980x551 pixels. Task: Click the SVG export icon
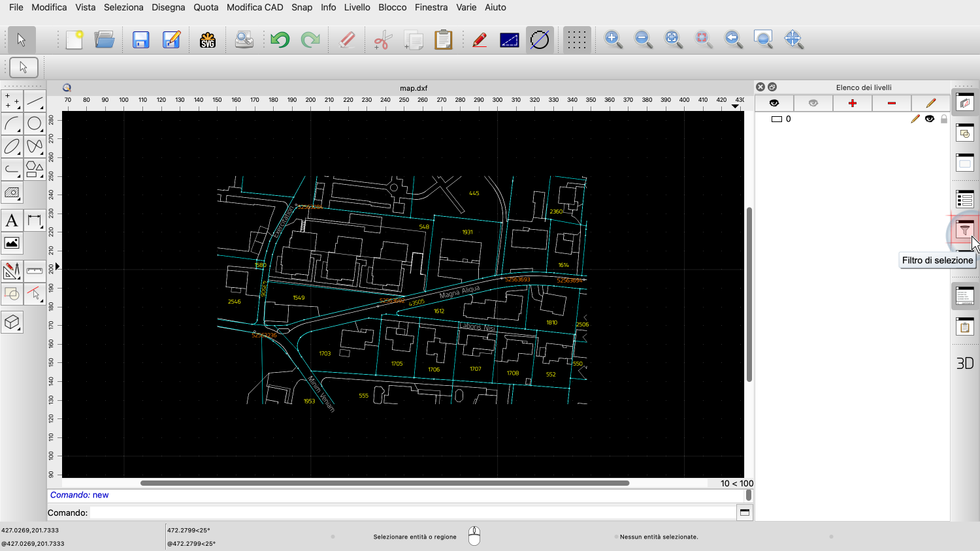[x=208, y=40]
